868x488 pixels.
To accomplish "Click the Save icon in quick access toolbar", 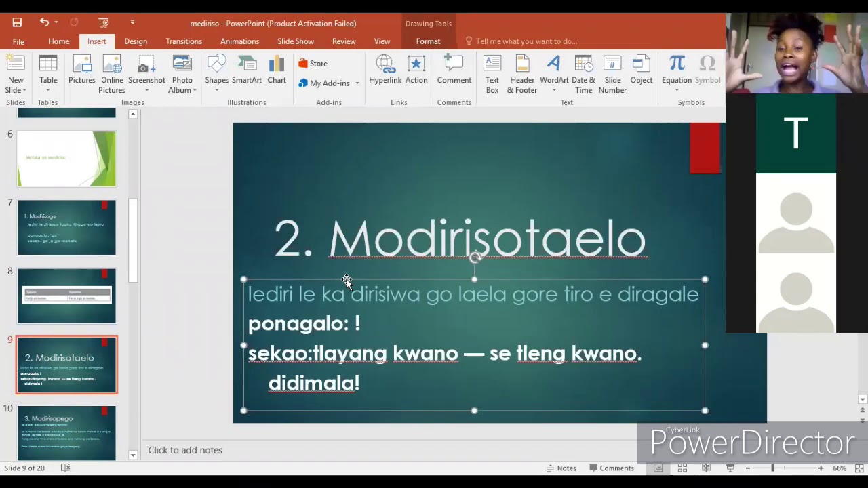I will 17,23.
